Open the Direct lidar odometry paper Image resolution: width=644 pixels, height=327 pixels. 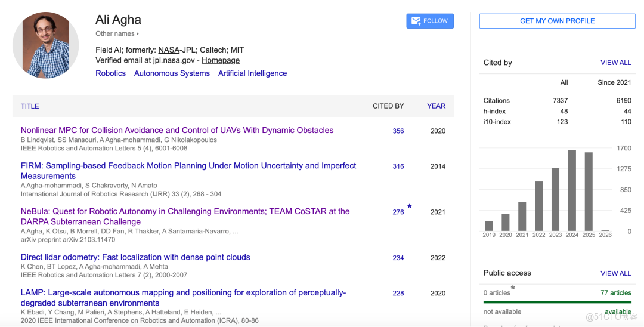135,257
